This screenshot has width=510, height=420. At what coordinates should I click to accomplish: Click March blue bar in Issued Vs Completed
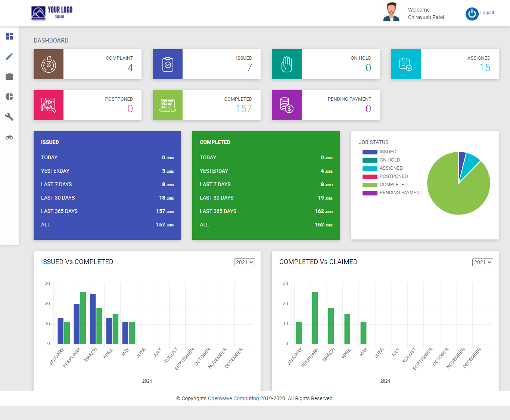tap(93, 319)
